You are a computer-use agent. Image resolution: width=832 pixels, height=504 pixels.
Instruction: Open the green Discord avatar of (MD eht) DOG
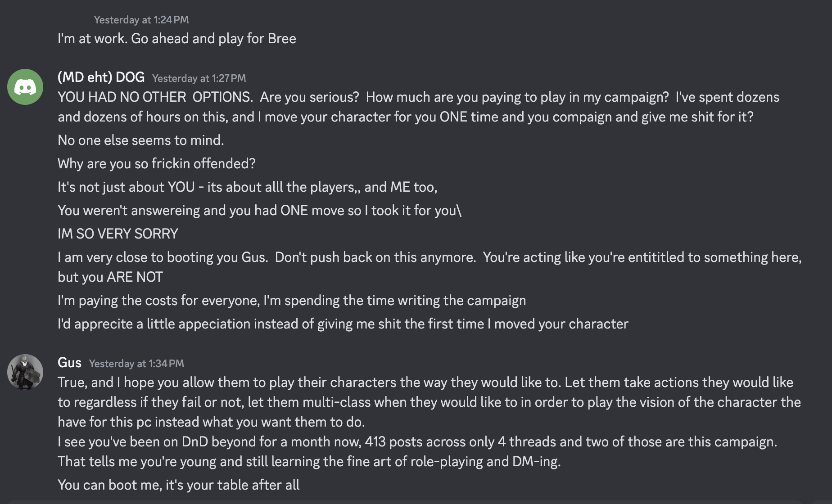(x=25, y=87)
